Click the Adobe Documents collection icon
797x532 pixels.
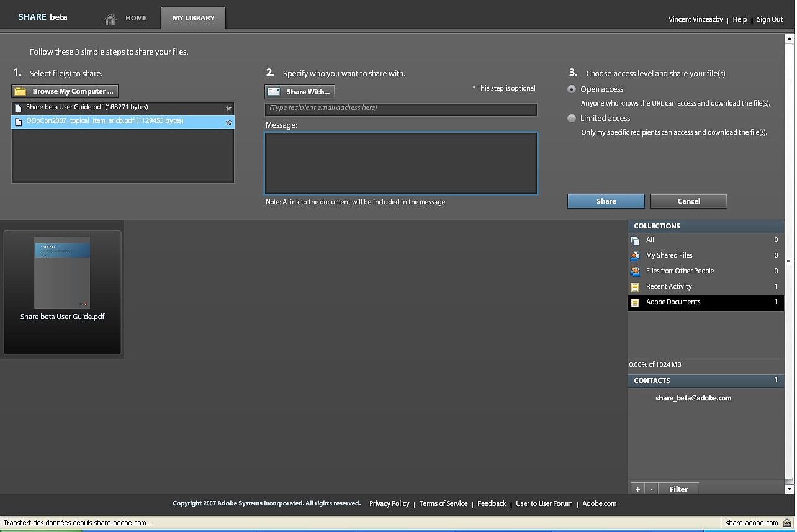click(634, 302)
